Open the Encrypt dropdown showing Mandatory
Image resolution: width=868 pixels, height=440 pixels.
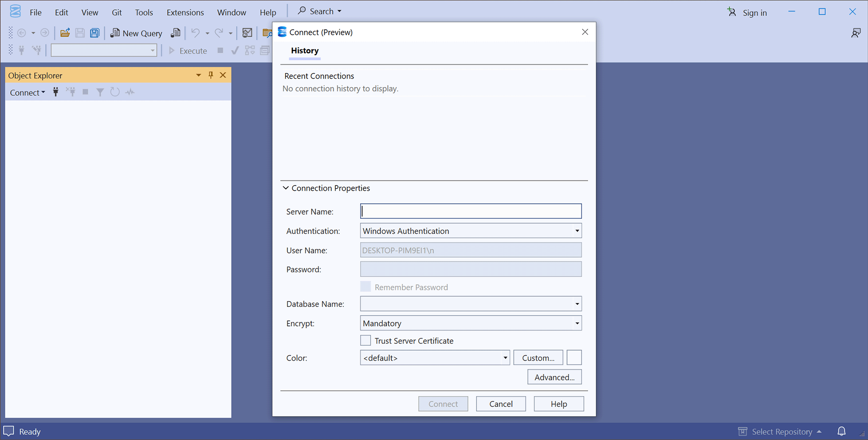point(471,323)
